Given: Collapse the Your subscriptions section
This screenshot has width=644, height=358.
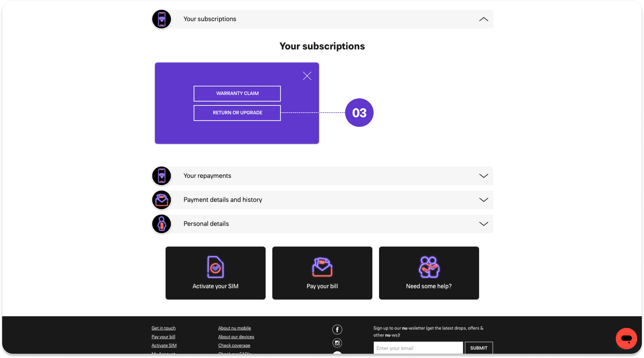Looking at the screenshot, I should pyautogui.click(x=484, y=19).
